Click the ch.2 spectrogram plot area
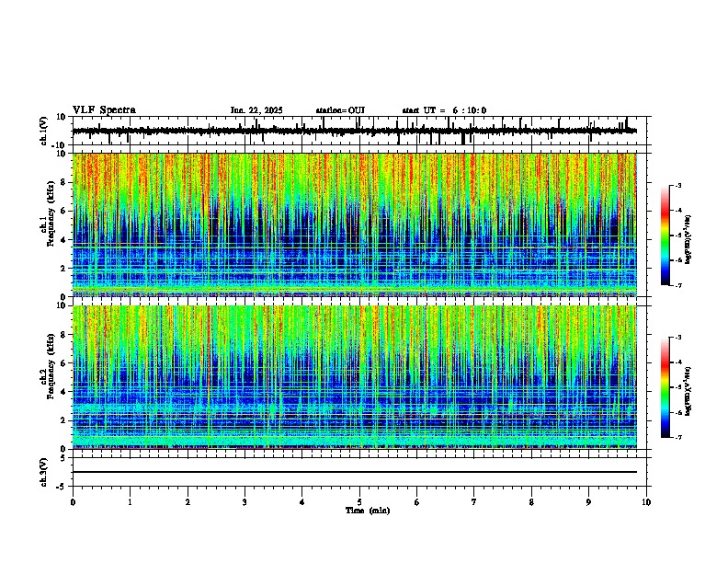Viewport: 728px width, 563px height. click(355, 377)
